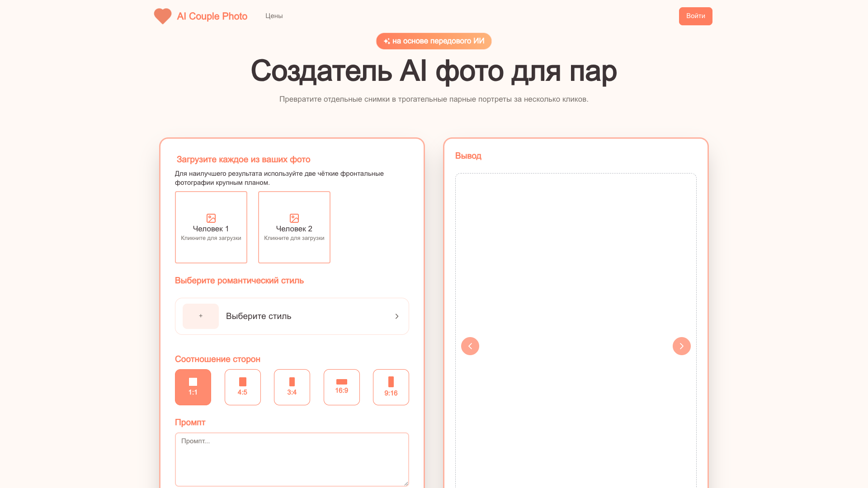This screenshot has width=868, height=488.
Task: Select the 3:4 aspect ratio
Action: [x=292, y=387]
